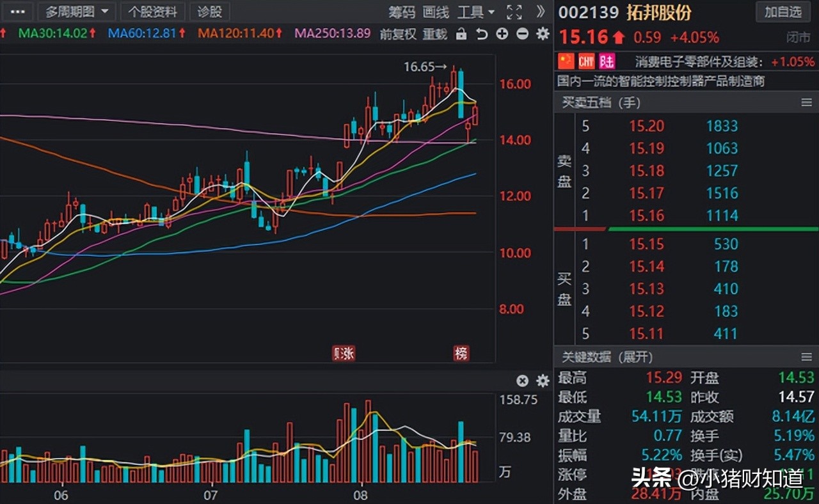The image size is (819, 504).
Task: Zoom in using the plus icon
Action: click(x=503, y=35)
